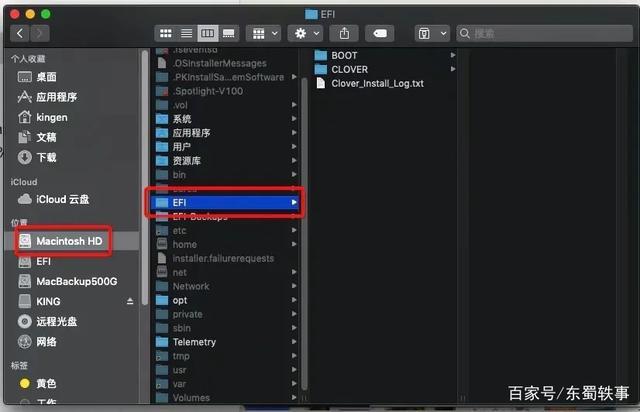
Task: Expand Telemetry folder via its arrow
Action: pos(294,342)
